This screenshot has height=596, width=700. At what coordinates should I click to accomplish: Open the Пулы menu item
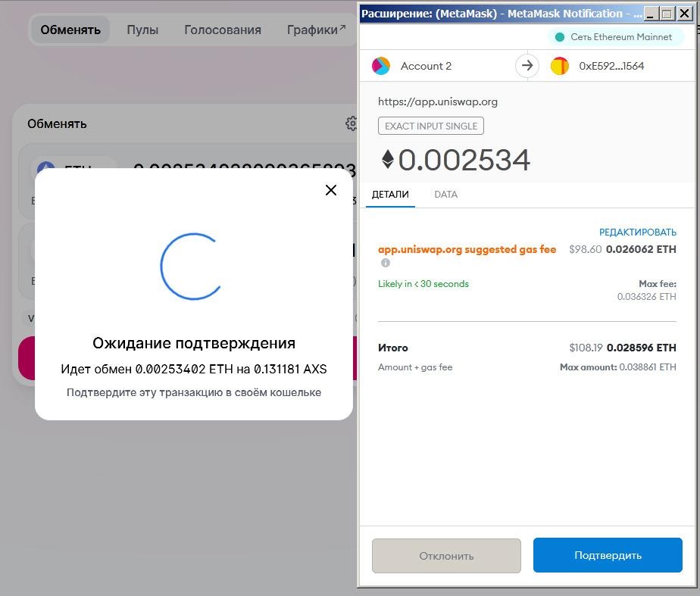(142, 30)
